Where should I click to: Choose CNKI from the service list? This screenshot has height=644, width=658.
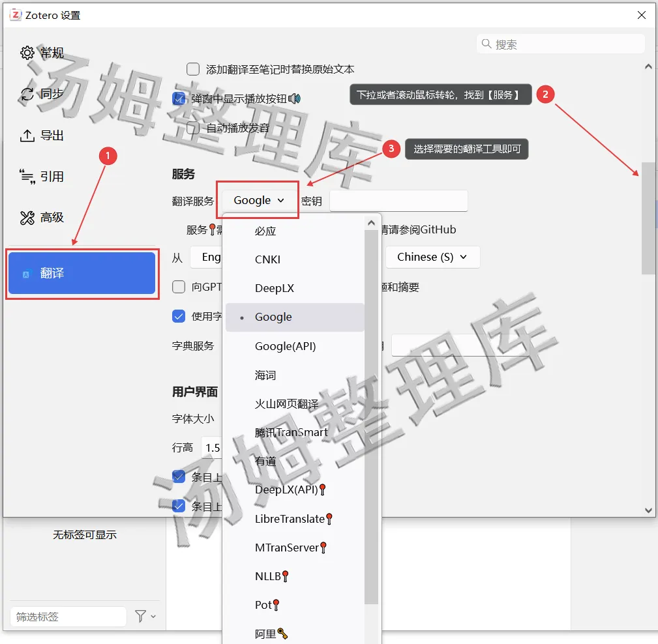pos(295,259)
